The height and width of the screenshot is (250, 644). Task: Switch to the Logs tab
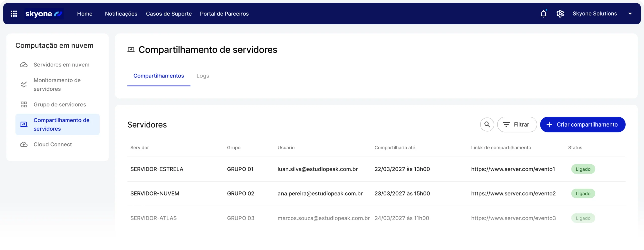point(203,76)
